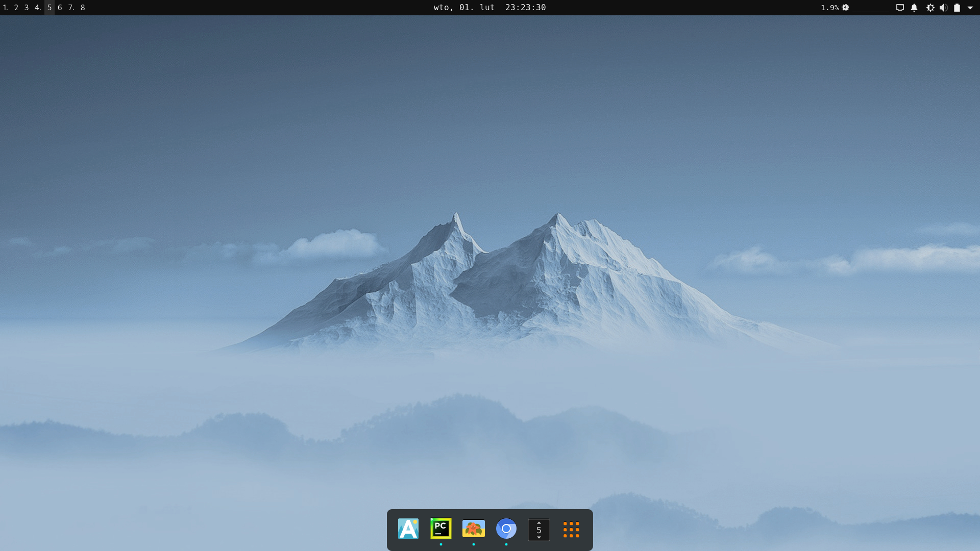Click the CPU chip usage indicator
980x551 pixels.
(x=845, y=8)
